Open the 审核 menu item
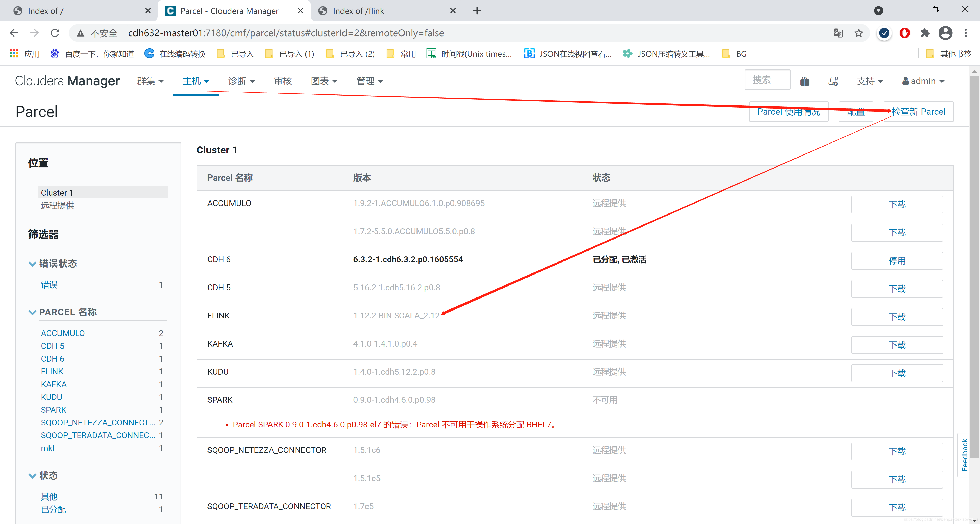The width and height of the screenshot is (980, 524). click(283, 81)
